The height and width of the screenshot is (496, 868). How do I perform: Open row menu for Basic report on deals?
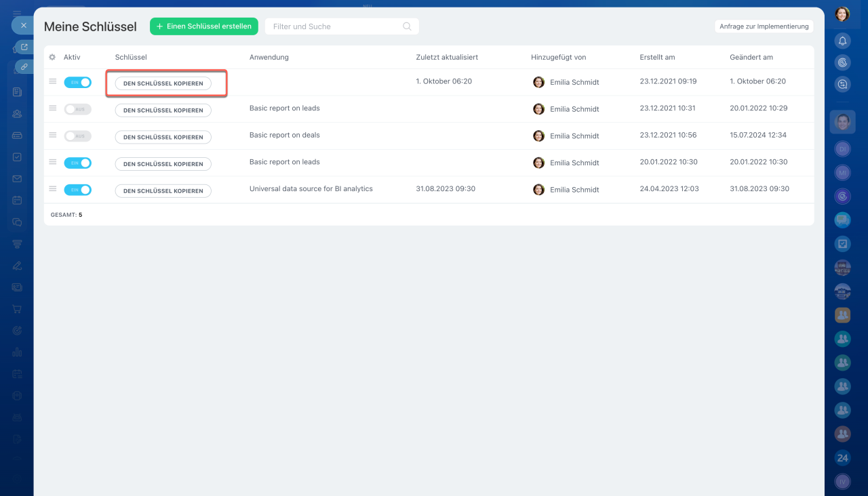52,136
